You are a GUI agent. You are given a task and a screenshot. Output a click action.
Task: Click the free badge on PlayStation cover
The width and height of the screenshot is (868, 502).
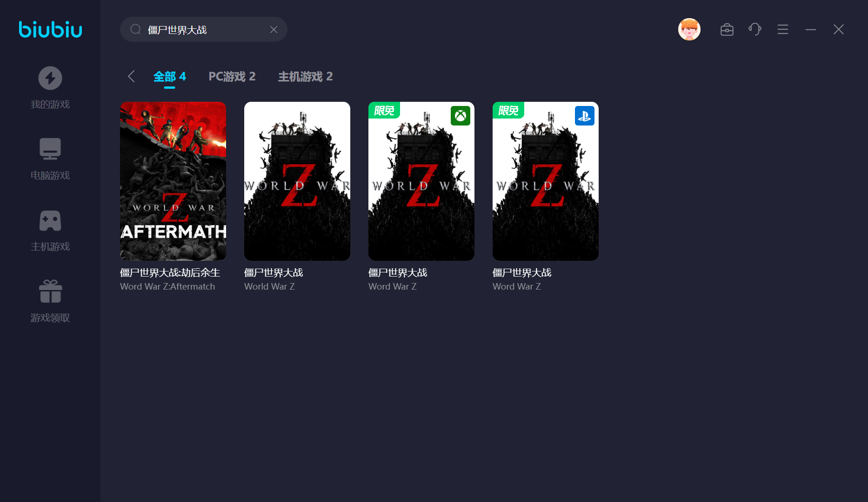508,110
